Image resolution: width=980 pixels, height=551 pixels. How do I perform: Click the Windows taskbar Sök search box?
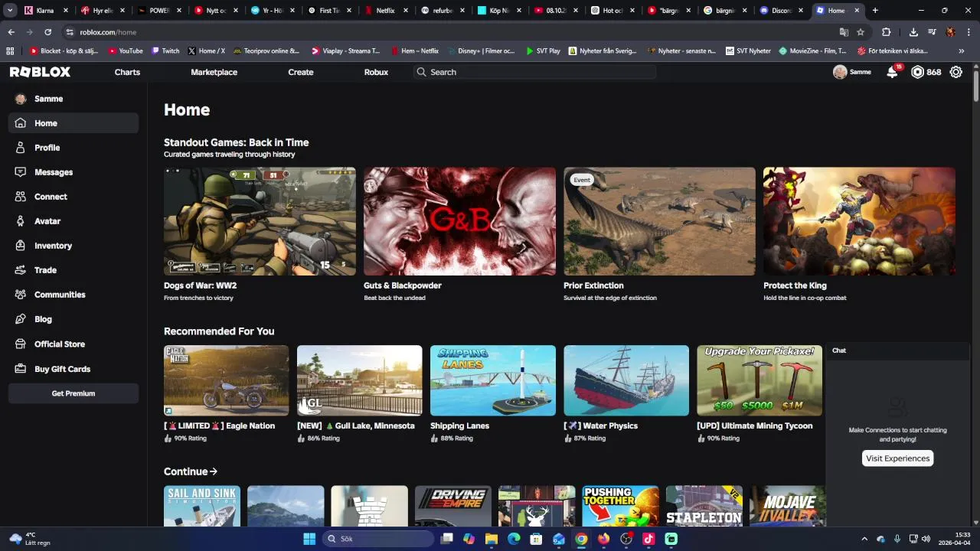[x=378, y=539]
